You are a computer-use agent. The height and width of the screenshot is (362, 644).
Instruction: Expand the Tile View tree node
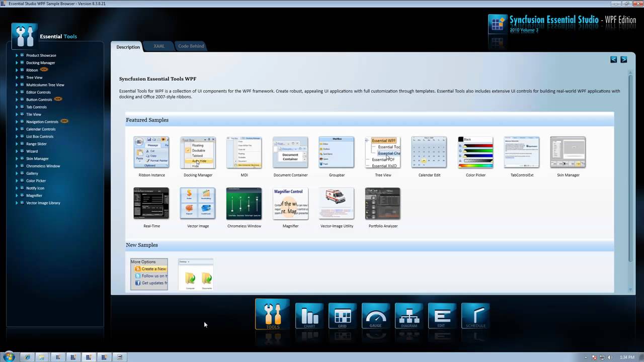17,115
